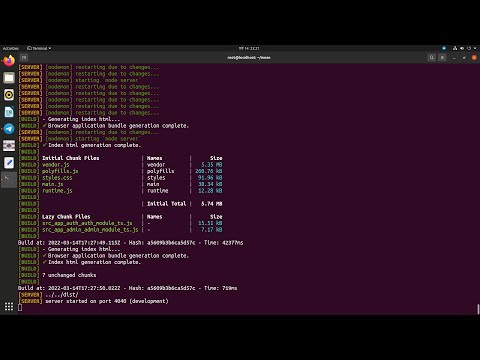Open the network status icon
Image resolution: width=480 pixels, height=360 pixels.
coord(455,48)
